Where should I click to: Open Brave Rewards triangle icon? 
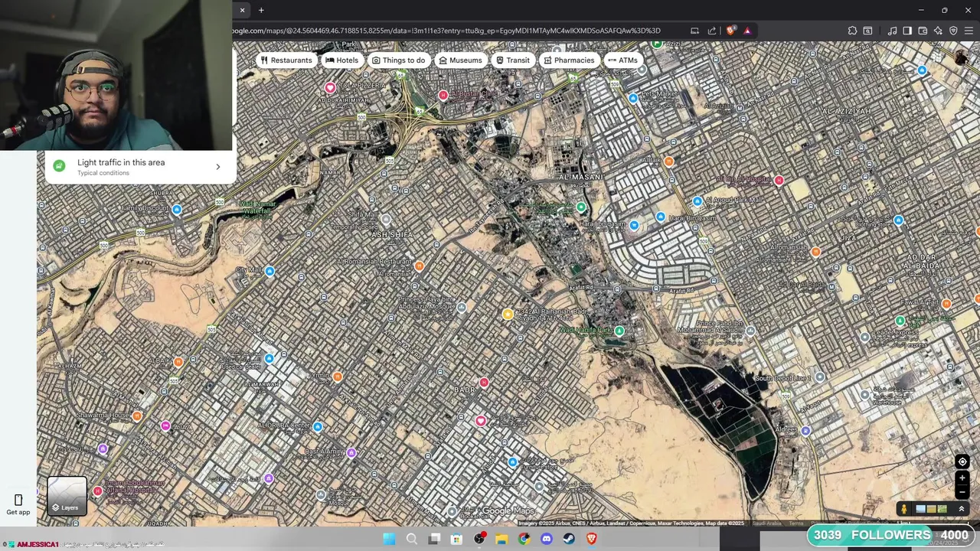point(747,31)
